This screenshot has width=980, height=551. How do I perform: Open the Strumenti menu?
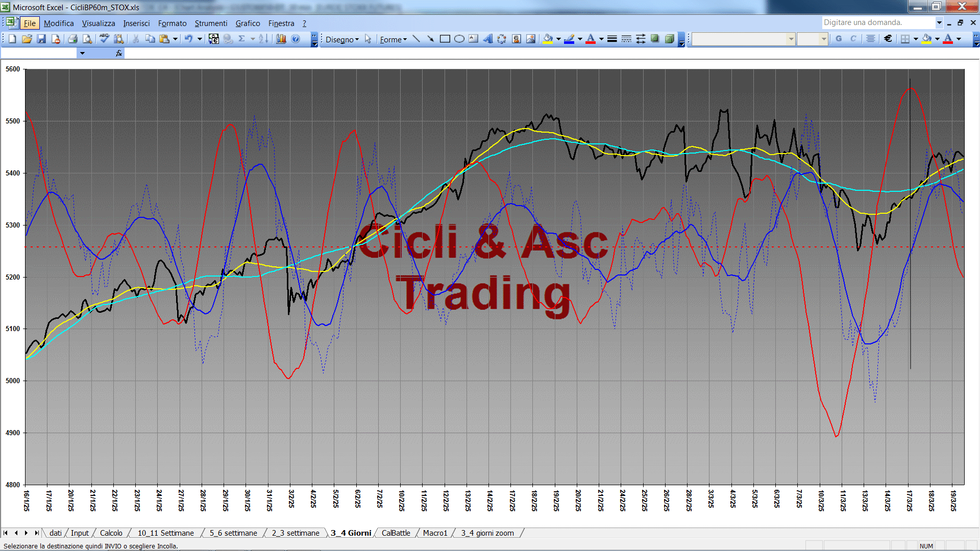[x=211, y=23]
